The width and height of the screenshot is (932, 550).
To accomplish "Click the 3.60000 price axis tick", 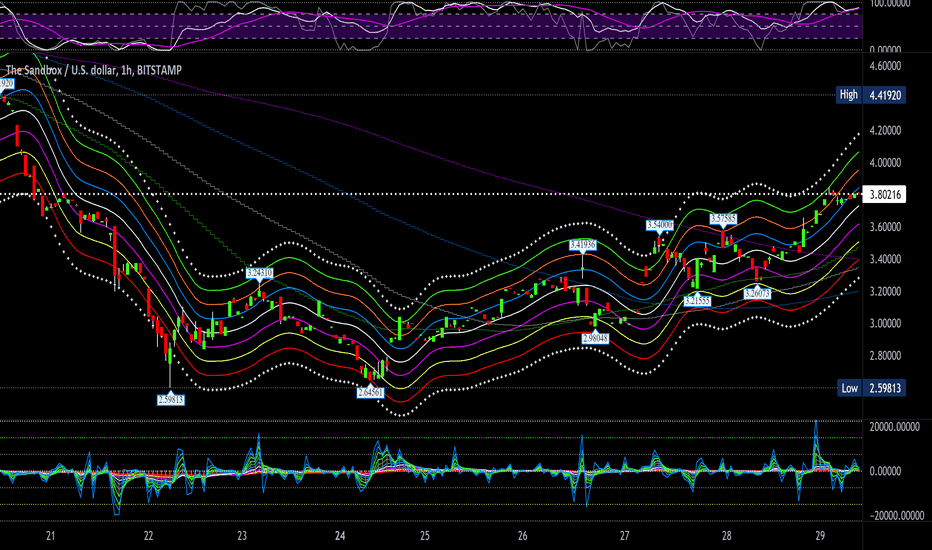I will (885, 227).
